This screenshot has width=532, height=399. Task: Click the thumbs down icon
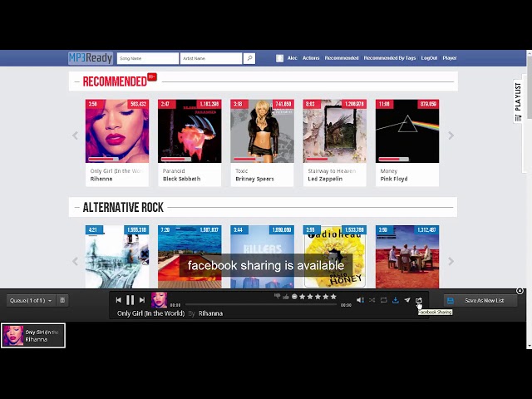pyautogui.click(x=277, y=297)
